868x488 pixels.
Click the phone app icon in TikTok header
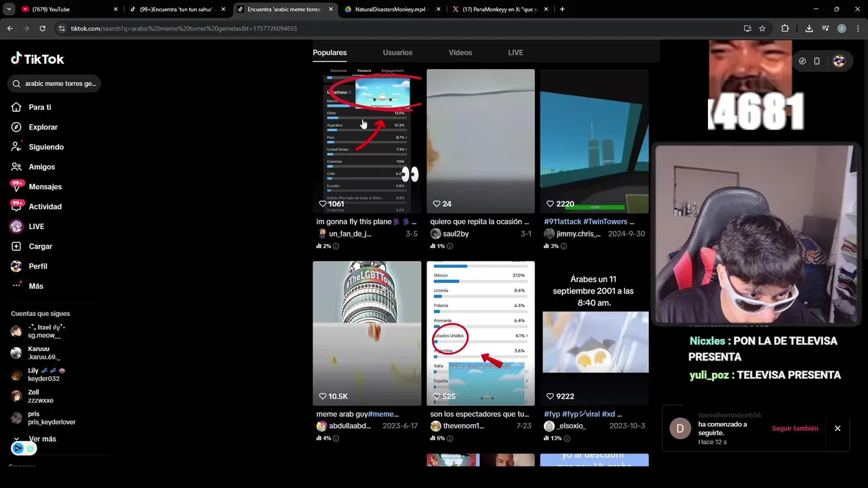816,61
